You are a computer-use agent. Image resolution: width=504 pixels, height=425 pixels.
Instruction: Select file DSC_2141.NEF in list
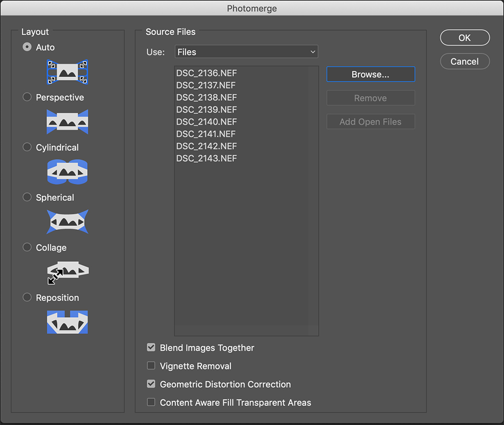[206, 134]
